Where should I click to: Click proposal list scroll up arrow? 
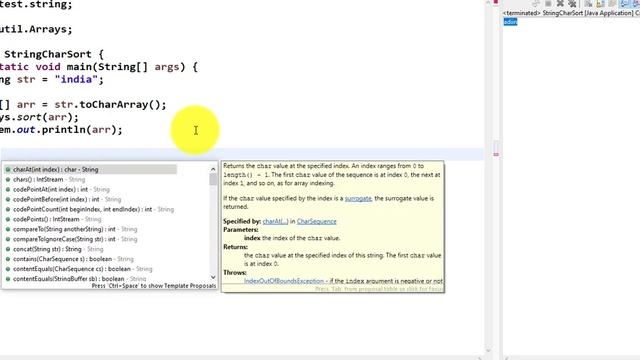(213, 169)
